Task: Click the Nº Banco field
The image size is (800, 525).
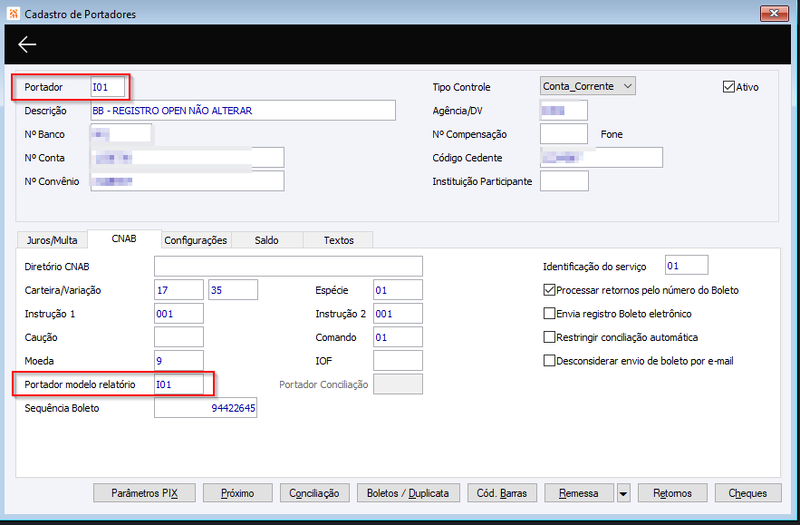Action: coord(121,134)
